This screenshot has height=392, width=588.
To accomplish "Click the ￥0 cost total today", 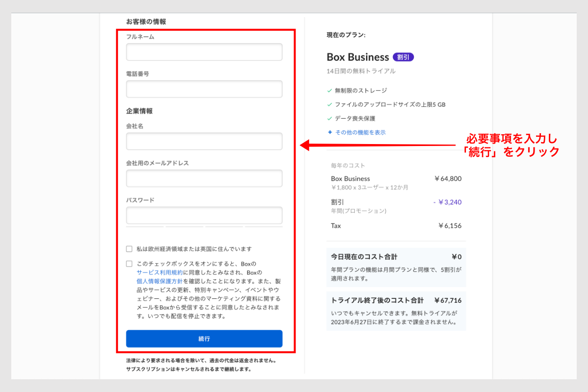I will click(x=457, y=257).
